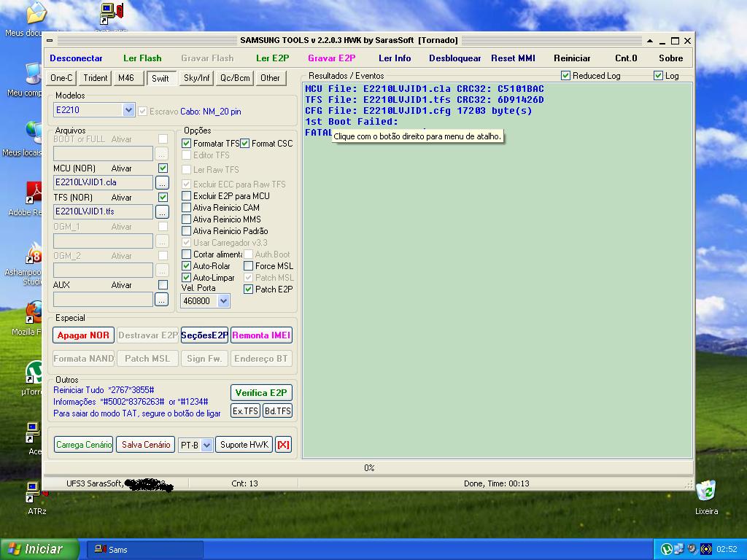Click the µTorrent icon in system tray

[x=667, y=549]
